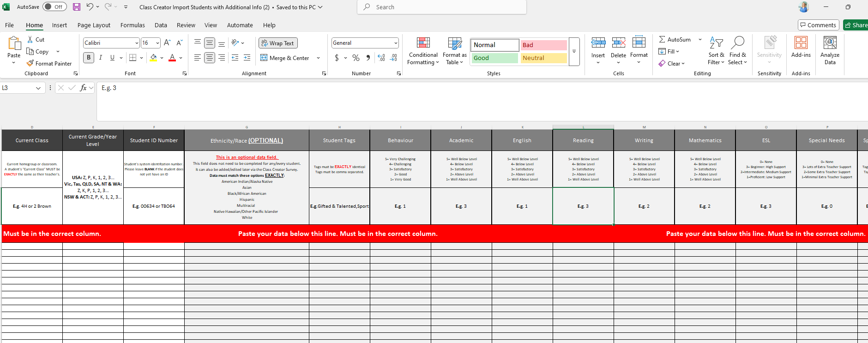
Task: Click Decrease Indent icon
Action: coord(235,58)
